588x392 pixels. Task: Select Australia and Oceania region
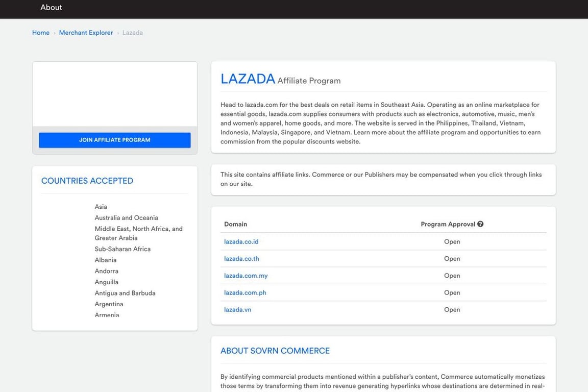click(126, 217)
